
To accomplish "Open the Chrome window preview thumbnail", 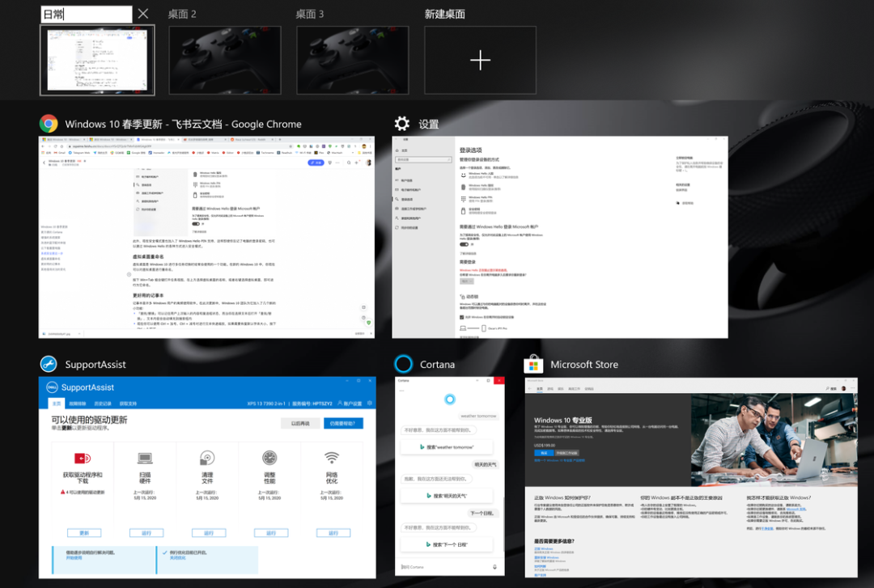I will pos(206,237).
